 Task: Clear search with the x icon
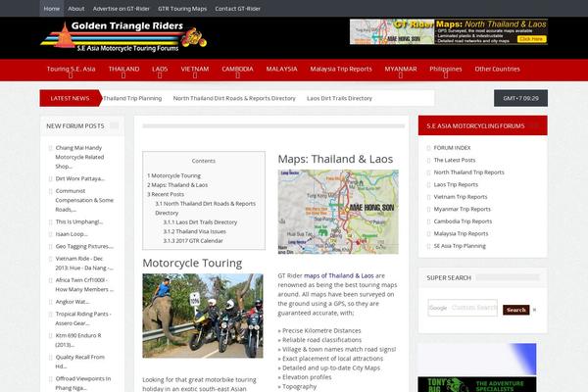pos(534,310)
